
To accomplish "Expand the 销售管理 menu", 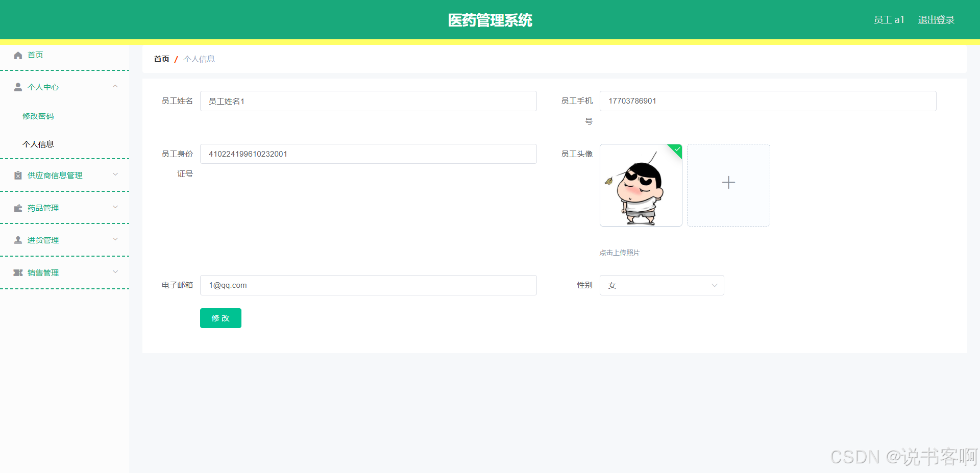I will 115,272.
